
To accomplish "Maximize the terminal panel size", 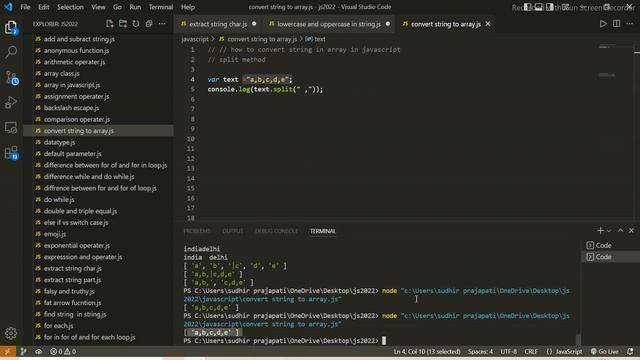I will (x=620, y=231).
